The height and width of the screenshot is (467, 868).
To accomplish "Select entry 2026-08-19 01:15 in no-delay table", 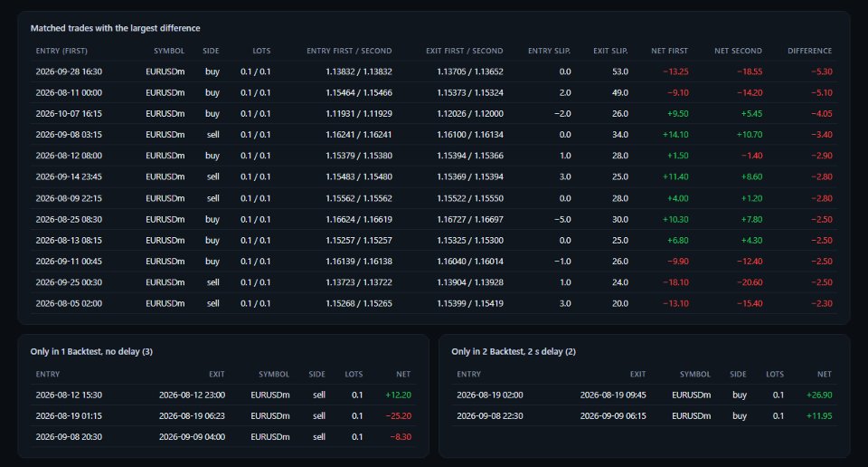I will click(x=69, y=416).
